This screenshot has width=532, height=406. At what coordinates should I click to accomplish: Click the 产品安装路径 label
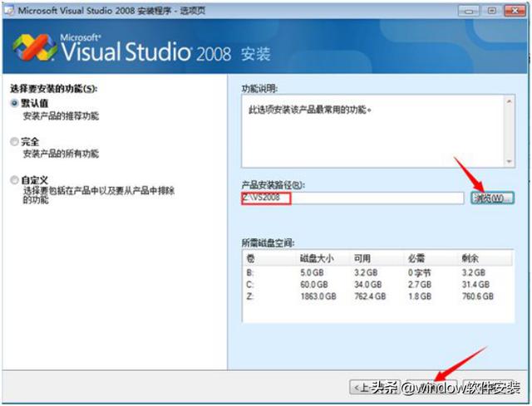point(273,185)
